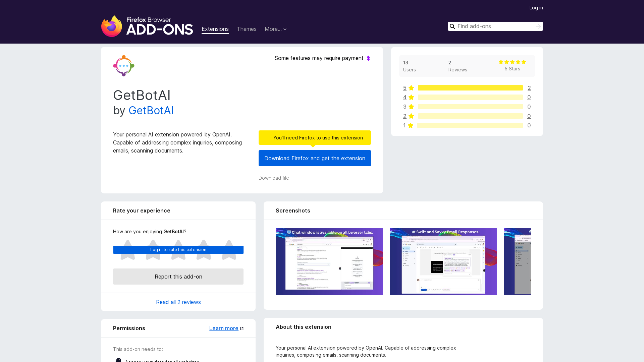This screenshot has width=644, height=362.
Task: Click the search magnifier icon
Action: point(452,26)
